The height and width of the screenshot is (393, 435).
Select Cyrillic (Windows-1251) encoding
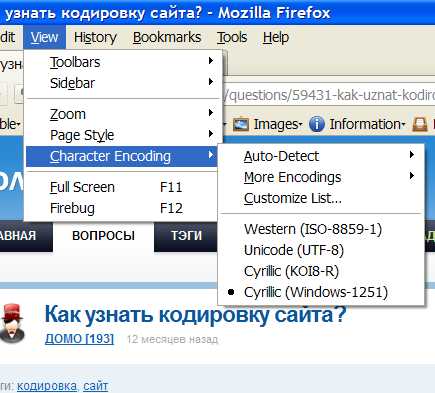click(x=321, y=292)
